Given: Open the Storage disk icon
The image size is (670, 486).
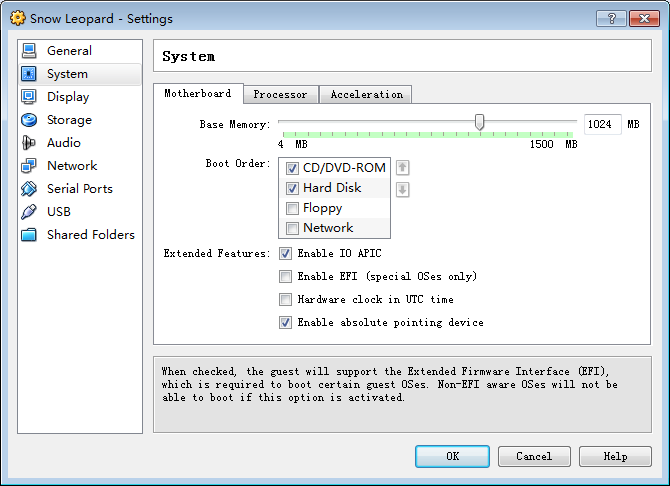Looking at the screenshot, I should (x=29, y=120).
